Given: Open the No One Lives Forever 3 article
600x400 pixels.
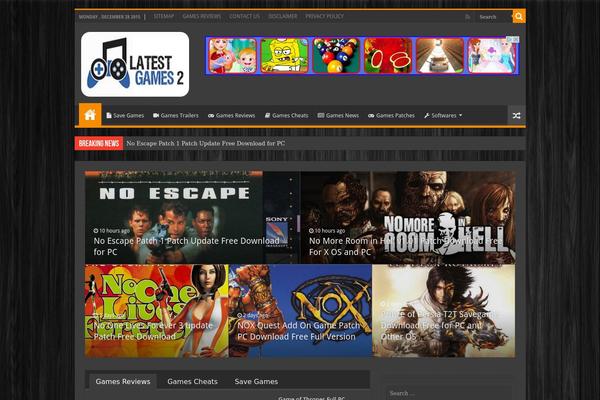Looking at the screenshot, I should tap(157, 311).
